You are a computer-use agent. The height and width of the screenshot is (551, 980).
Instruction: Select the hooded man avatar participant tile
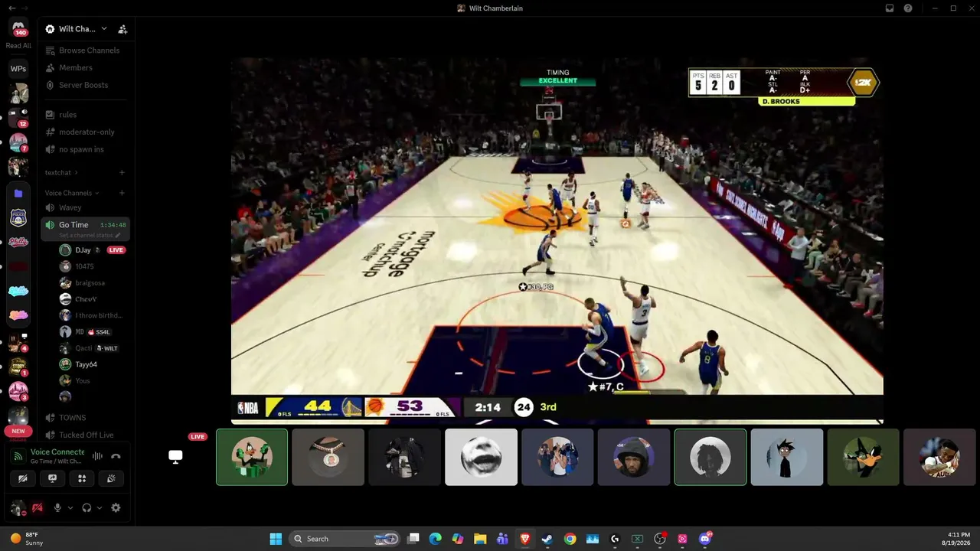tap(634, 457)
